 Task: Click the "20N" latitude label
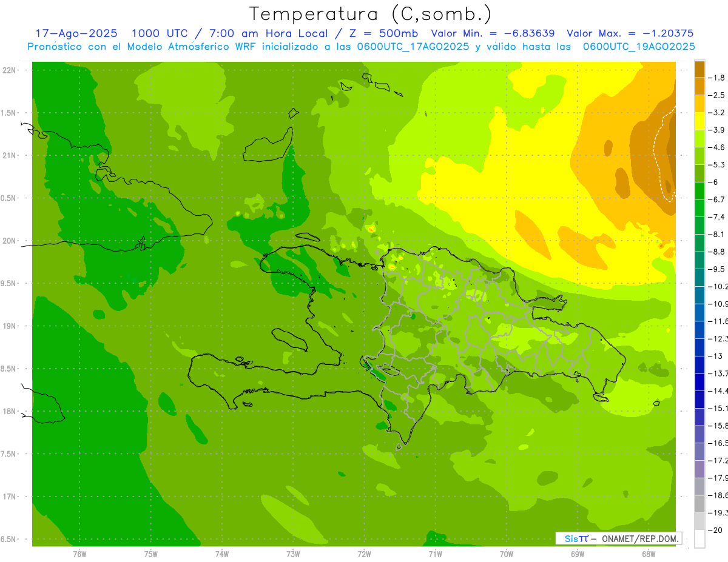tap(9, 241)
